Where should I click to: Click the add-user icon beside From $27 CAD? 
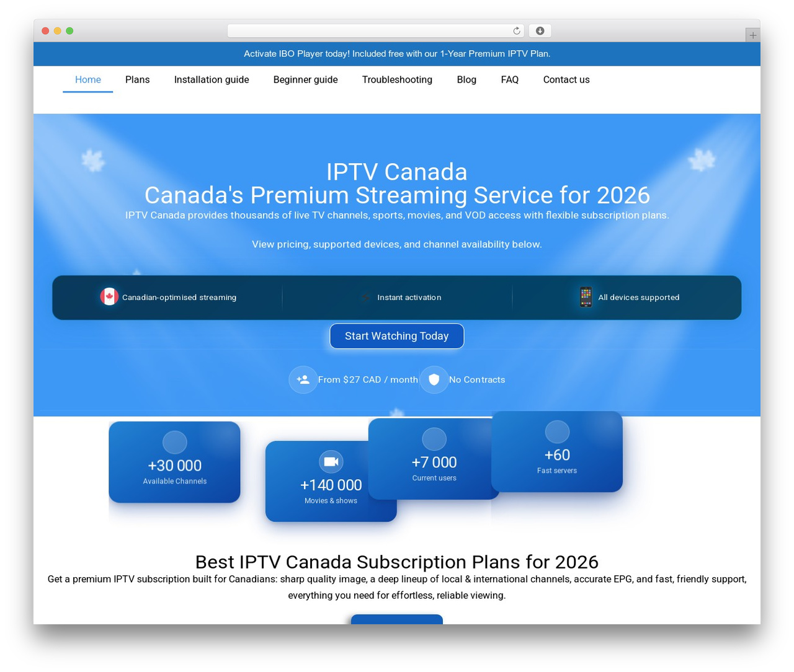point(303,380)
